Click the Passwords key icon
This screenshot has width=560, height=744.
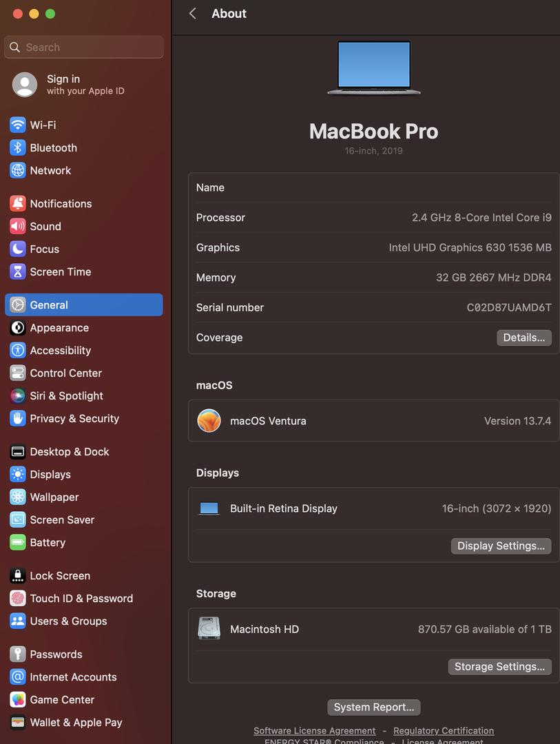(17, 654)
